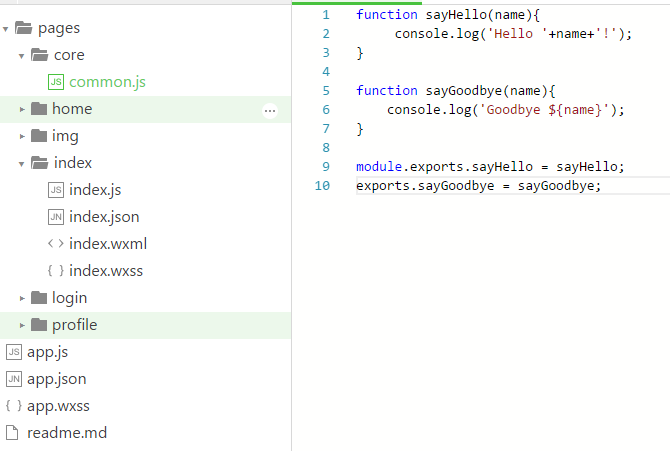Click the braces icon of app.wxss
670x451 pixels.
[14, 405]
